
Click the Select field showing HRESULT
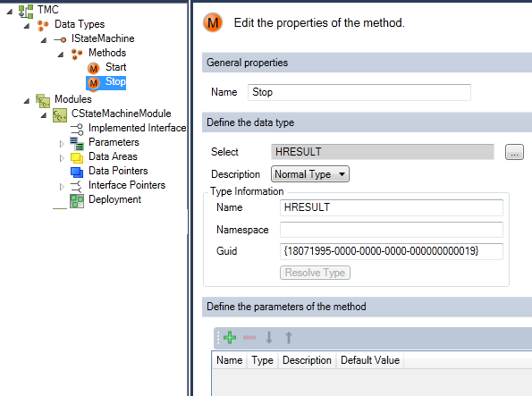383,152
